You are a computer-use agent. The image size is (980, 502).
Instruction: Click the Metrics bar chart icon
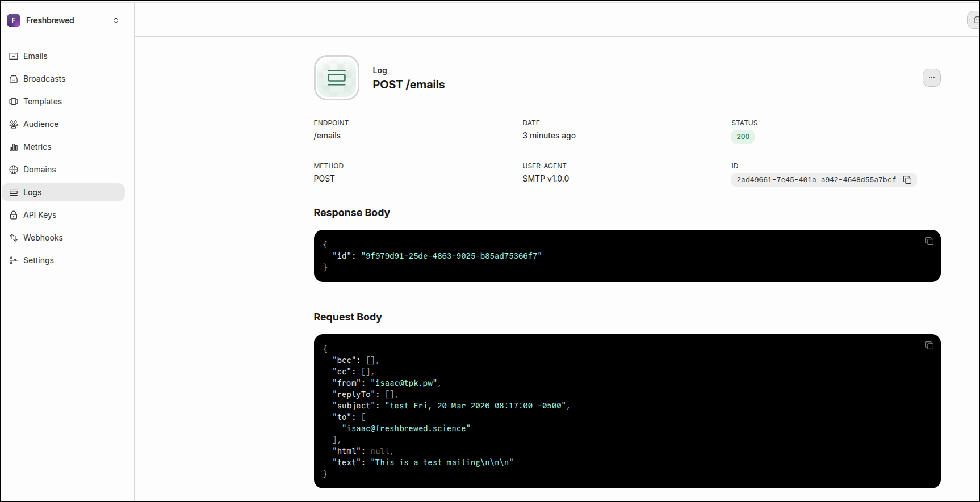point(14,147)
